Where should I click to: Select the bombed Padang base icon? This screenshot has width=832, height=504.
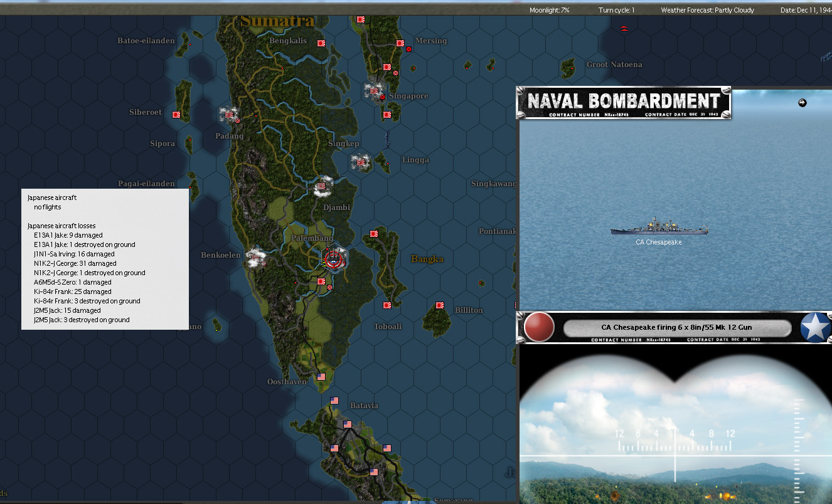tap(229, 115)
